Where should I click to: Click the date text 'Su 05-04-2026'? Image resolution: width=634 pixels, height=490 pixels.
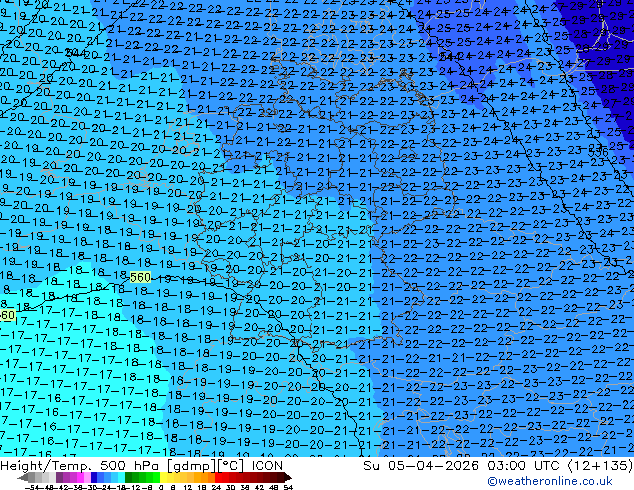tap(421, 465)
